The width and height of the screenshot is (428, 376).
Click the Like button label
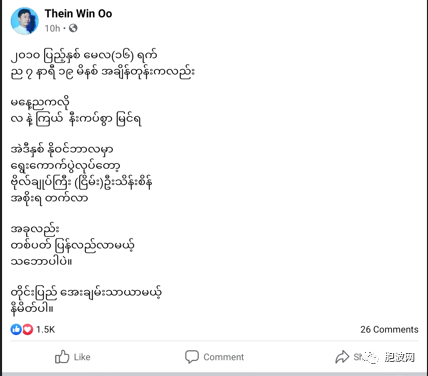(82, 357)
